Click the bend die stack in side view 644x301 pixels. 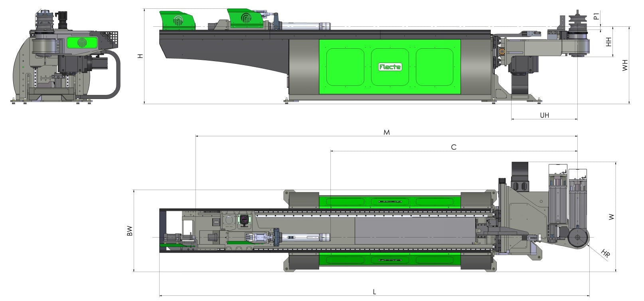(576, 24)
